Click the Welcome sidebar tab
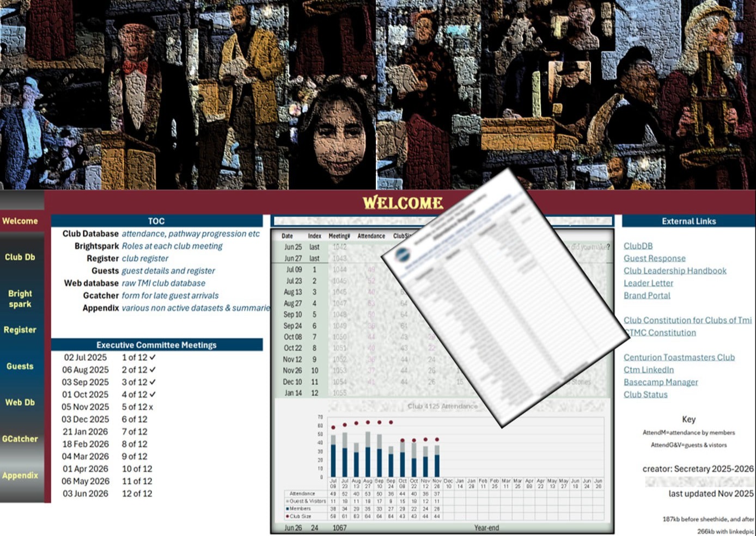The width and height of the screenshot is (756, 536). tap(20, 221)
